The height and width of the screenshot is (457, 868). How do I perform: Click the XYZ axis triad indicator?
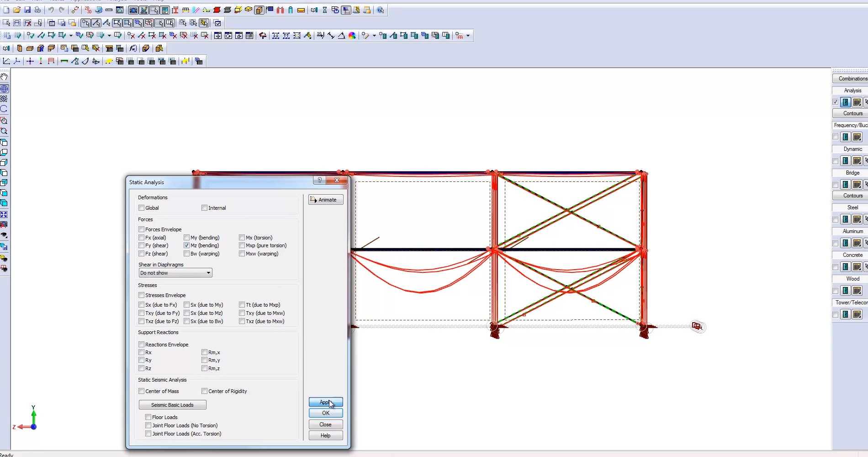[x=26, y=419]
